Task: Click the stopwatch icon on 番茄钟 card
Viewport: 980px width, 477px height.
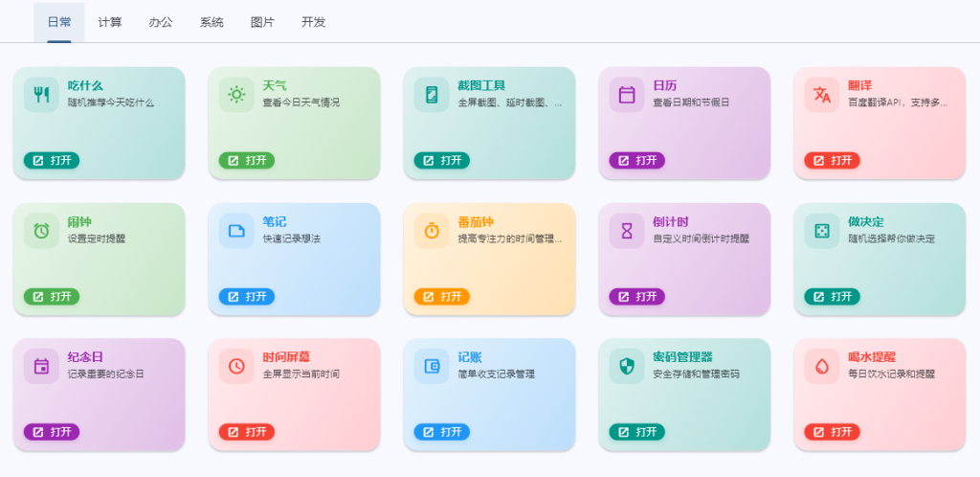Action: point(432,231)
